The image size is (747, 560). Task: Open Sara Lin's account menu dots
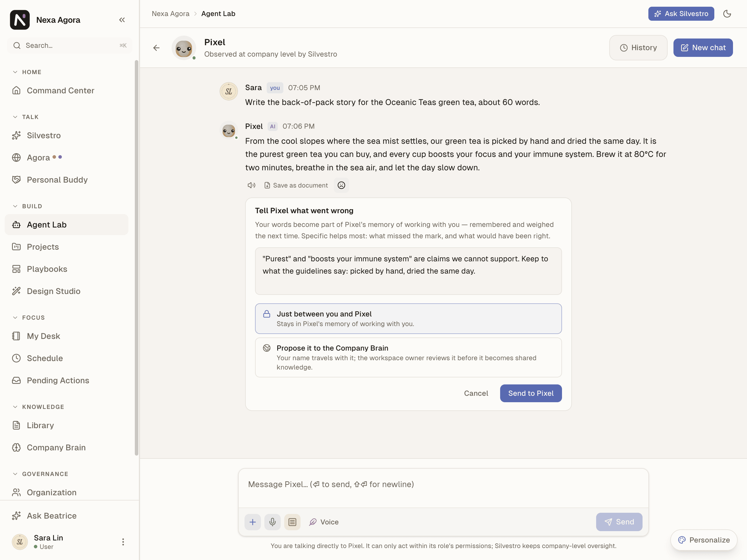[x=123, y=542]
